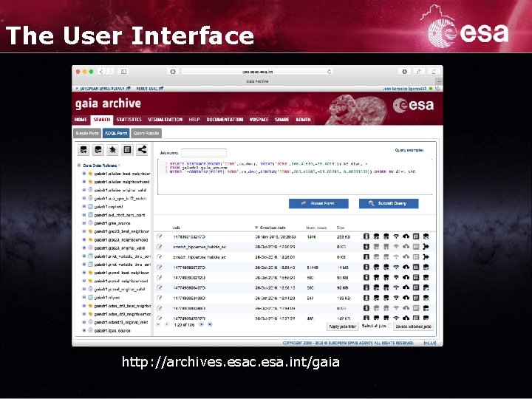Screen dimensions: 532x399
Task: Click the star icon above the table tree
Action: pyautogui.click(x=112, y=149)
